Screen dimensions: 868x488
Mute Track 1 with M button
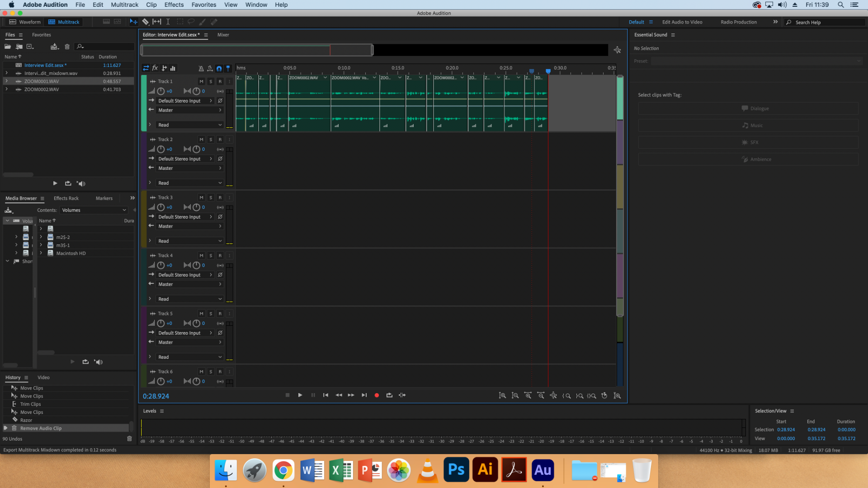click(x=201, y=82)
